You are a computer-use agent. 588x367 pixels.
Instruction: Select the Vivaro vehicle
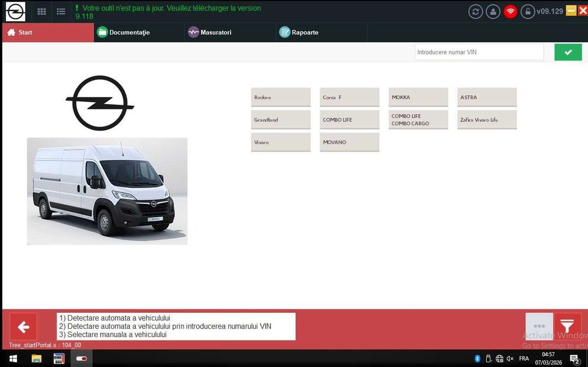tap(281, 142)
